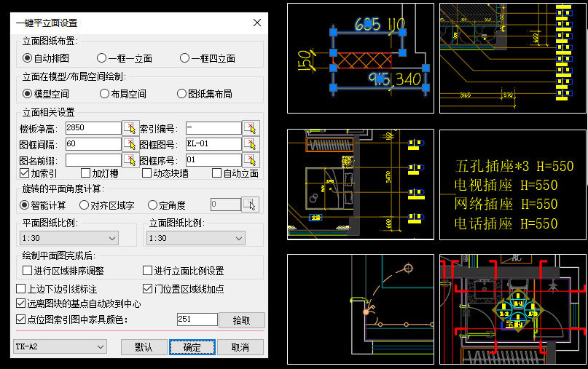Open the TK-A2 frame dropdown
This screenshot has height=369, width=588.
60,347
